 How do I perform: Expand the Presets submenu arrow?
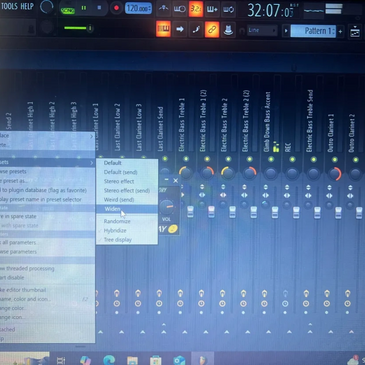(91, 163)
